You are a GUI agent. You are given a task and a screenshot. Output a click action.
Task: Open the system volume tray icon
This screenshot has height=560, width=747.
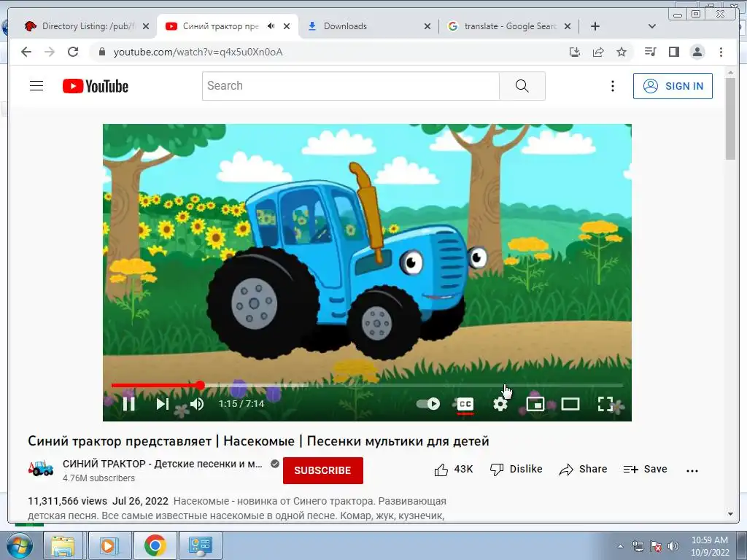pos(673,546)
